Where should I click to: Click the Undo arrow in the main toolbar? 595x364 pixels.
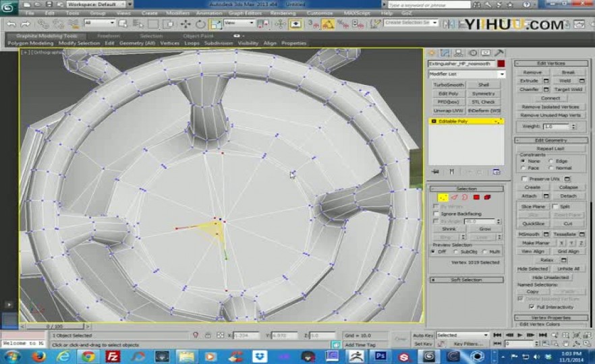(x=11, y=24)
